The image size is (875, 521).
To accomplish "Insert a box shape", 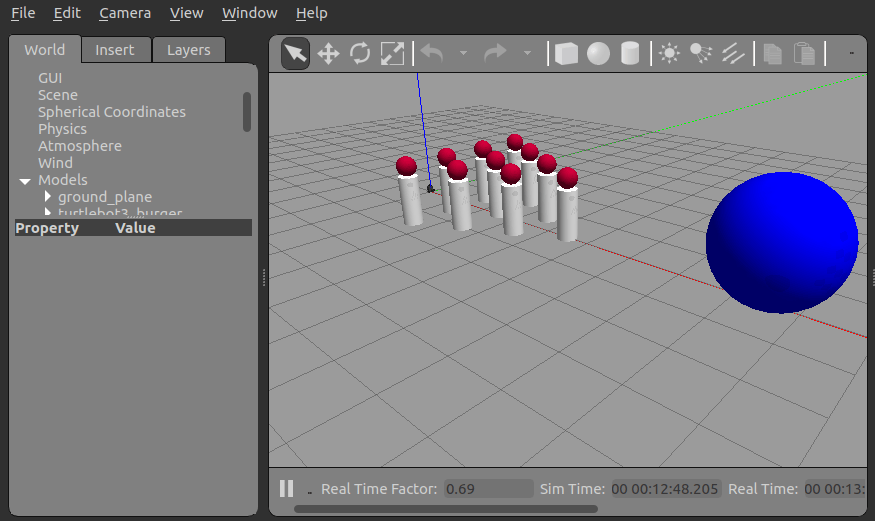I will click(x=566, y=54).
